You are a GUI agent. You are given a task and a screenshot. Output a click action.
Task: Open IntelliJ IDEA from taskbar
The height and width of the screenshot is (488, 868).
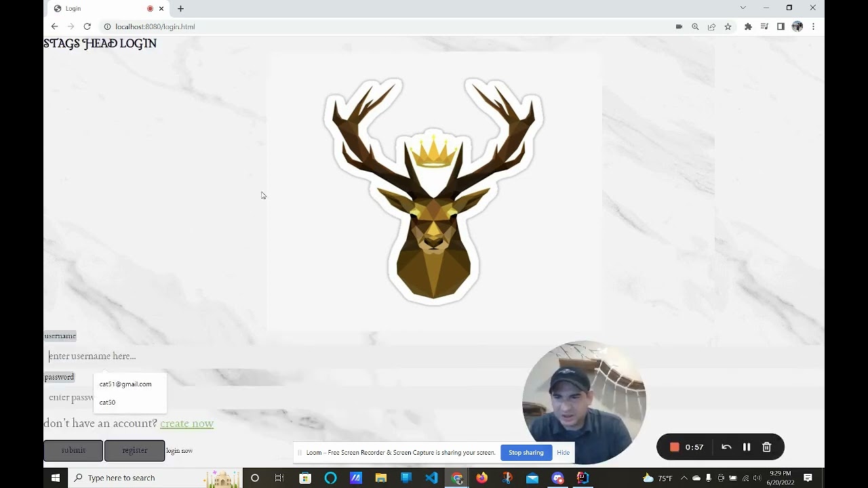click(x=583, y=478)
